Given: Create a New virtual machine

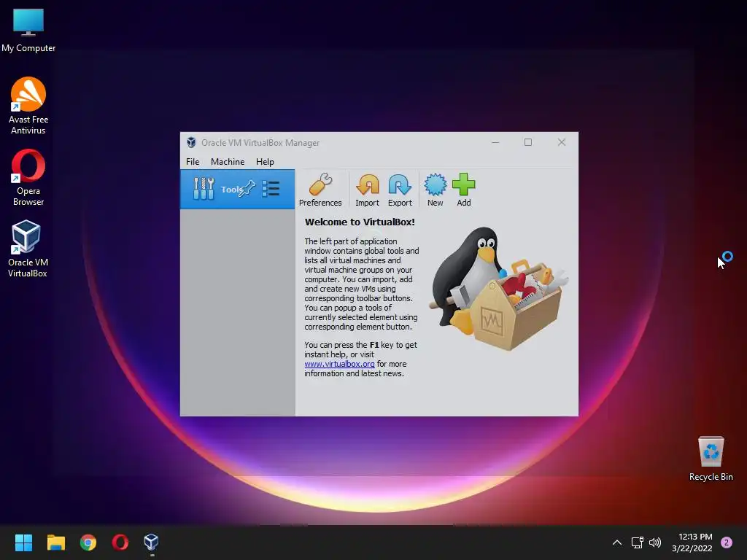Looking at the screenshot, I should 435,190.
